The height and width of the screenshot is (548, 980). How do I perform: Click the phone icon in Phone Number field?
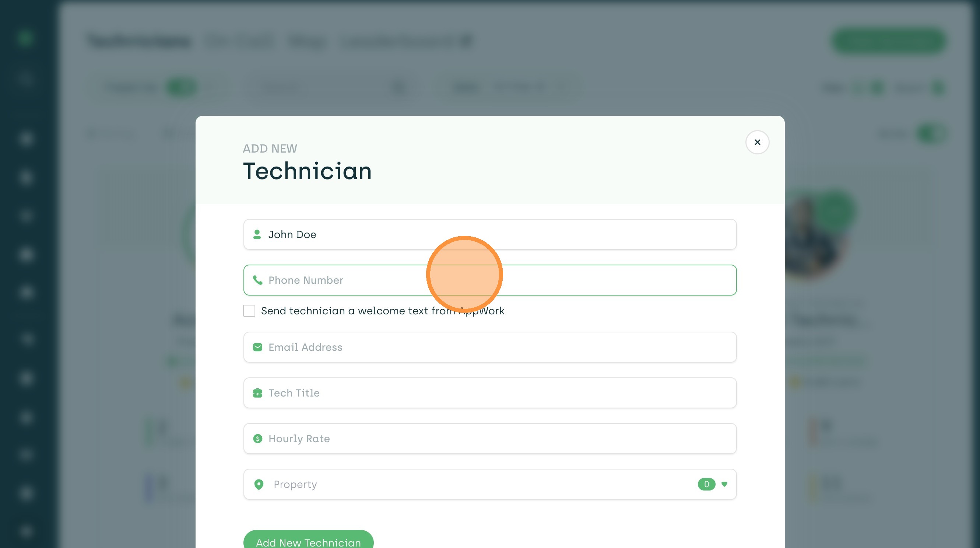click(x=257, y=280)
